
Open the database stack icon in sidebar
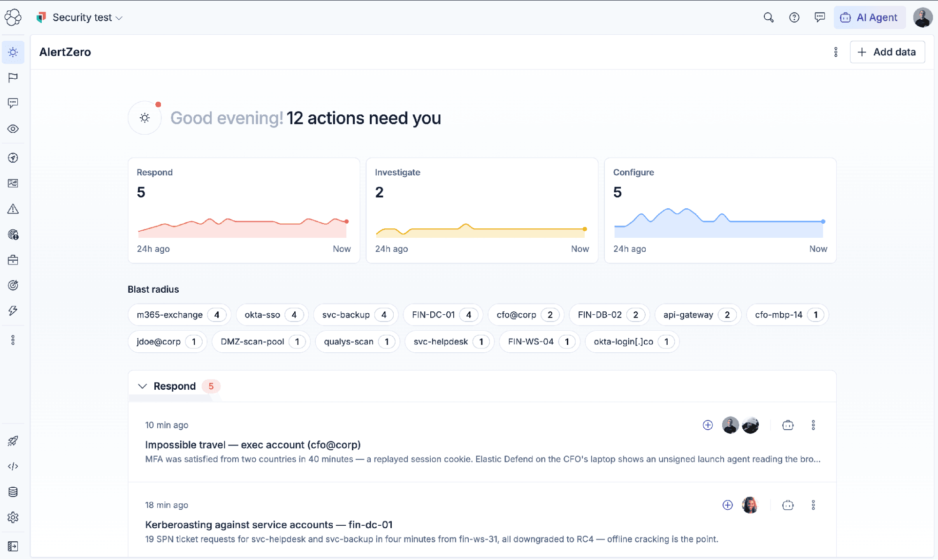click(13, 492)
